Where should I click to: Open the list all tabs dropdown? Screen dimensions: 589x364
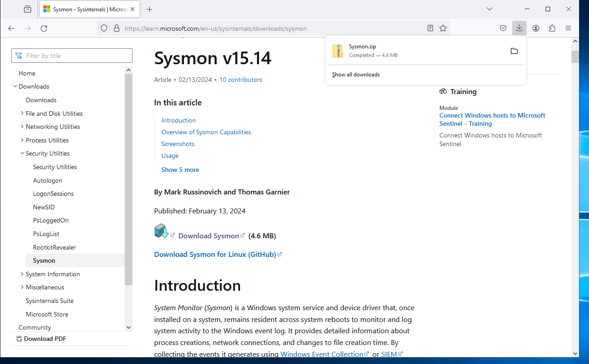click(489, 9)
